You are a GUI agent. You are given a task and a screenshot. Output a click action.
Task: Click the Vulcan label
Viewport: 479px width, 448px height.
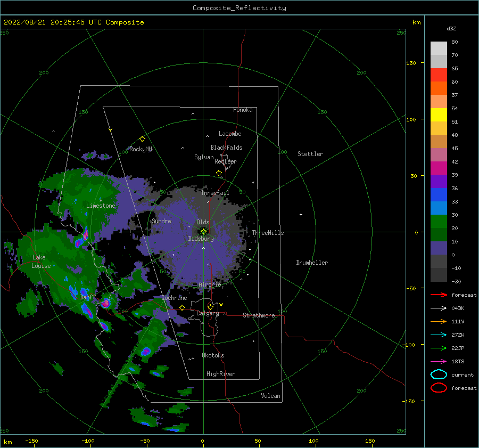[x=270, y=396]
